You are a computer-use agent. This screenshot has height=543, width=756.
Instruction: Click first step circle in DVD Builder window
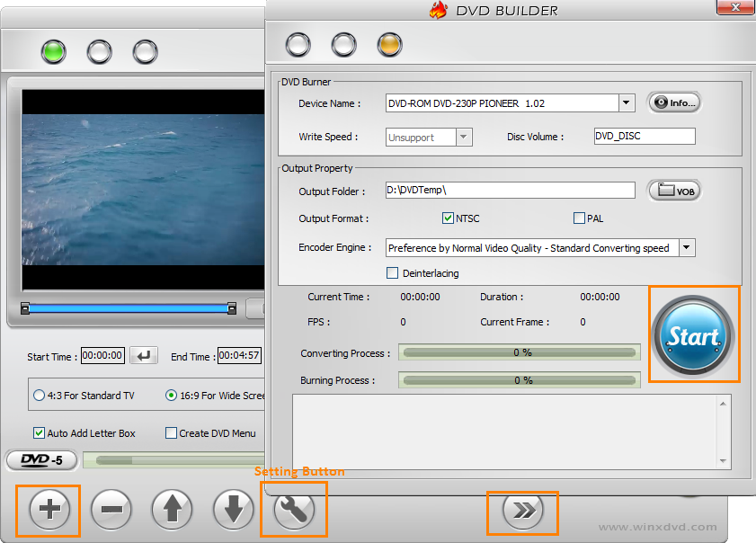[x=298, y=45]
